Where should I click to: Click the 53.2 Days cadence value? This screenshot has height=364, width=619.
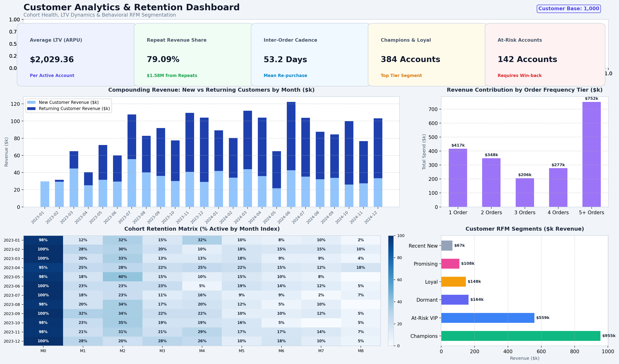click(285, 60)
